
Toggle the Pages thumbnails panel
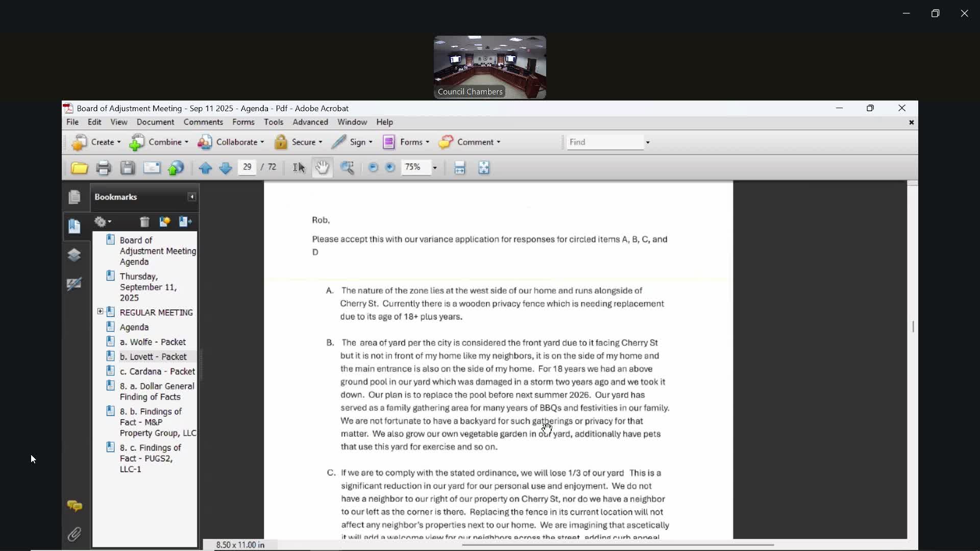75,197
